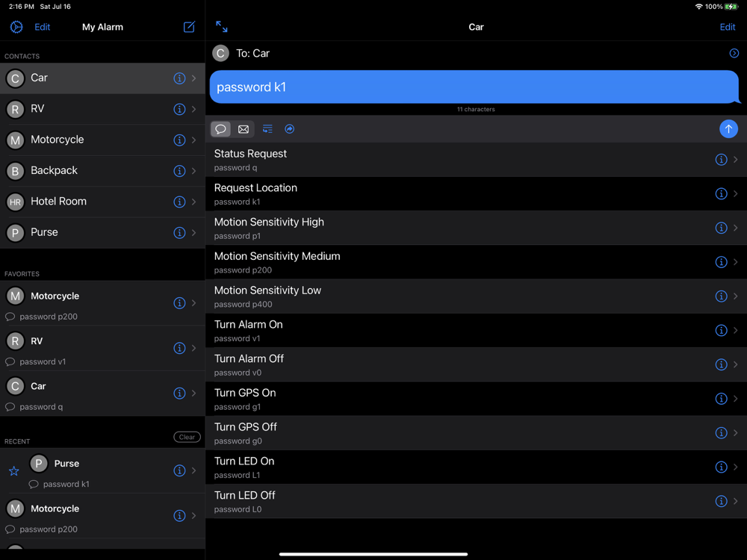
Task: Open the settings gear icon
Action: [16, 27]
